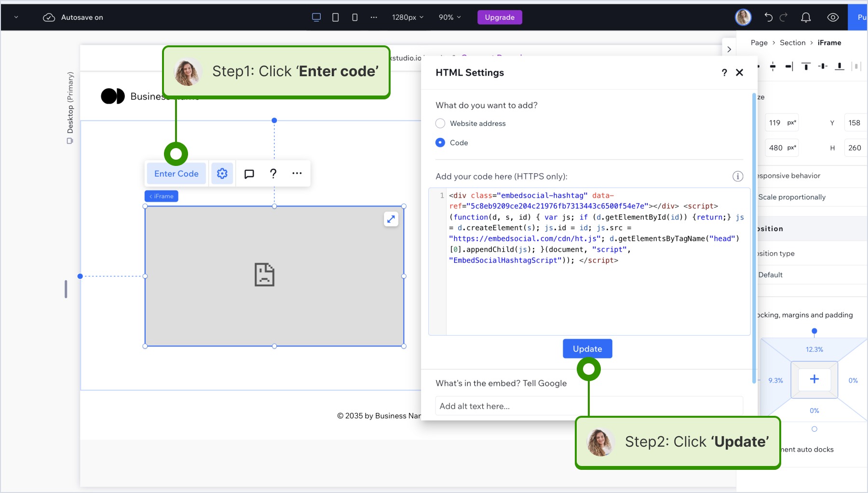Open the notifications bell

coord(806,17)
